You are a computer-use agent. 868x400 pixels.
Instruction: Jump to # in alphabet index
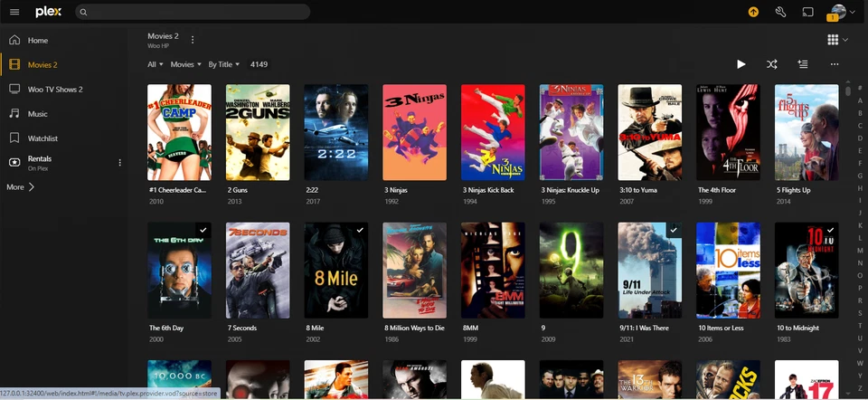point(860,88)
